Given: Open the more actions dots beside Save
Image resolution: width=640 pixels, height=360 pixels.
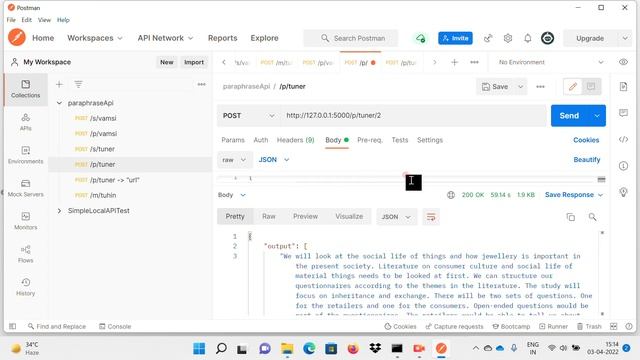Looking at the screenshot, I should (540, 87).
